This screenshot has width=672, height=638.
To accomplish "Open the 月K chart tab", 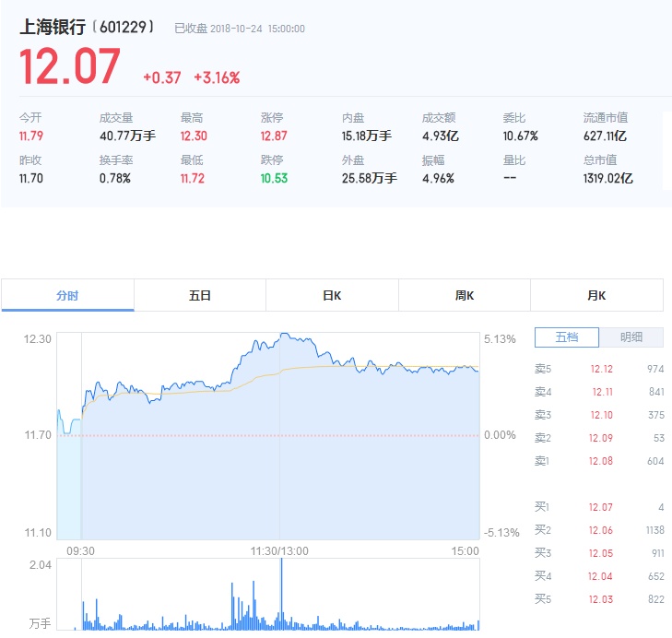I will coord(596,296).
